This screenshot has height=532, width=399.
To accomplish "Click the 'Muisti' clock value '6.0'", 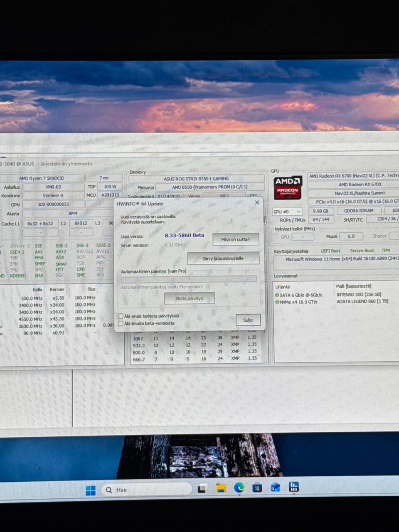I will [351, 236].
